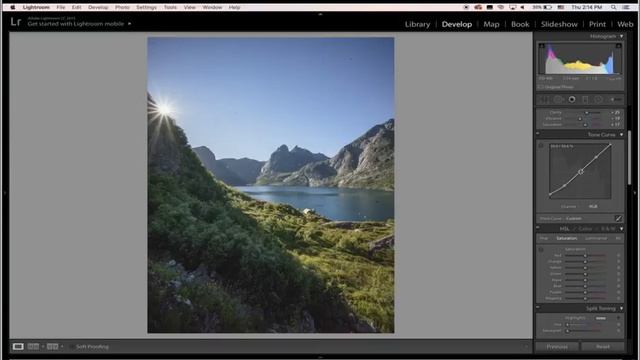The height and width of the screenshot is (360, 640).
Task: Collapse the Split Toning panel
Action: tap(621, 308)
